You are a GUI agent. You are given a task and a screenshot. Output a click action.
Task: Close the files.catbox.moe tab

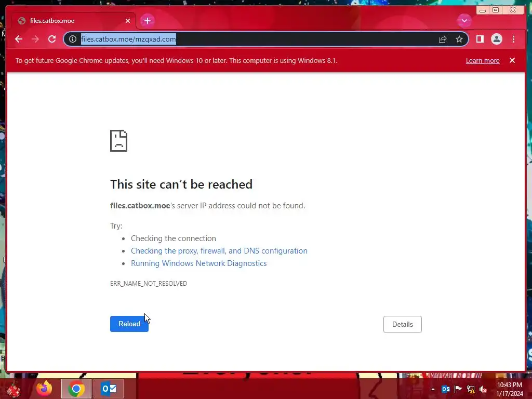(x=128, y=21)
